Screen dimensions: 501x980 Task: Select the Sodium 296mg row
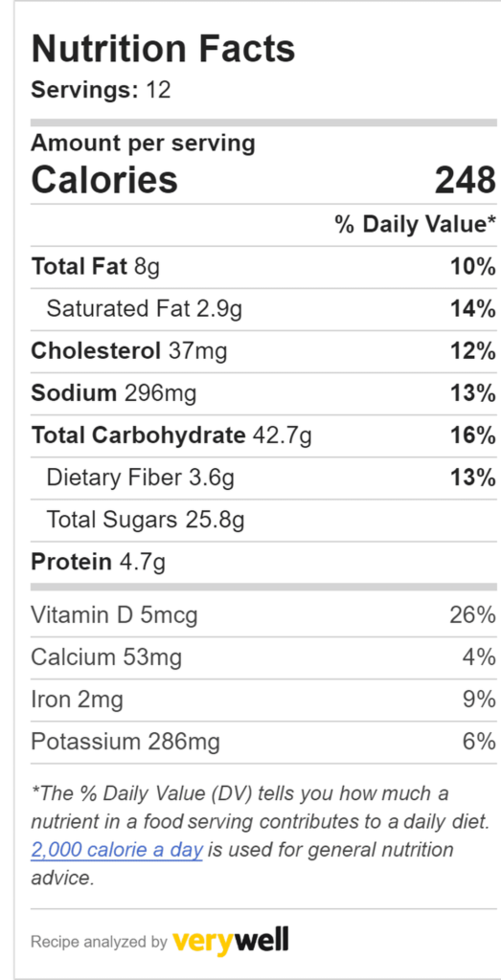point(263,393)
